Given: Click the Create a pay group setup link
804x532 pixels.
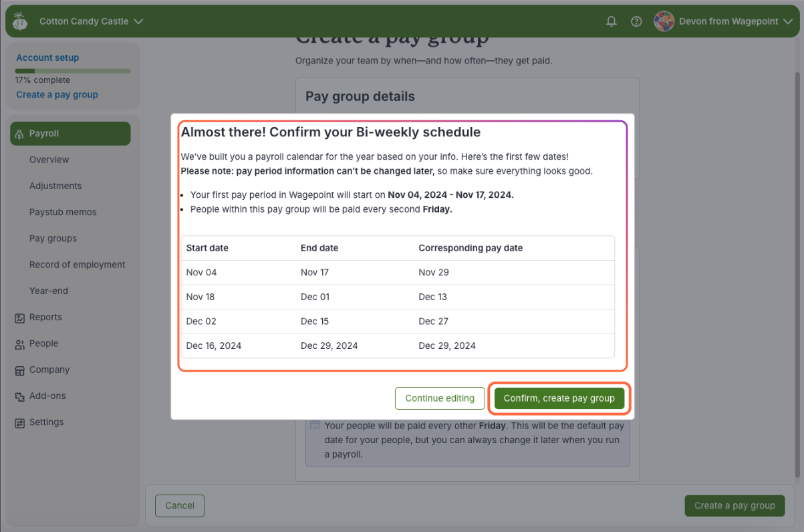Looking at the screenshot, I should point(57,95).
